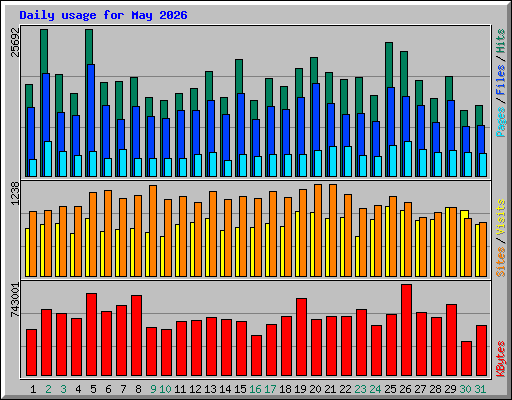Click the cyan 'Pages' legend label
512x400 pixels.
[x=500, y=122]
